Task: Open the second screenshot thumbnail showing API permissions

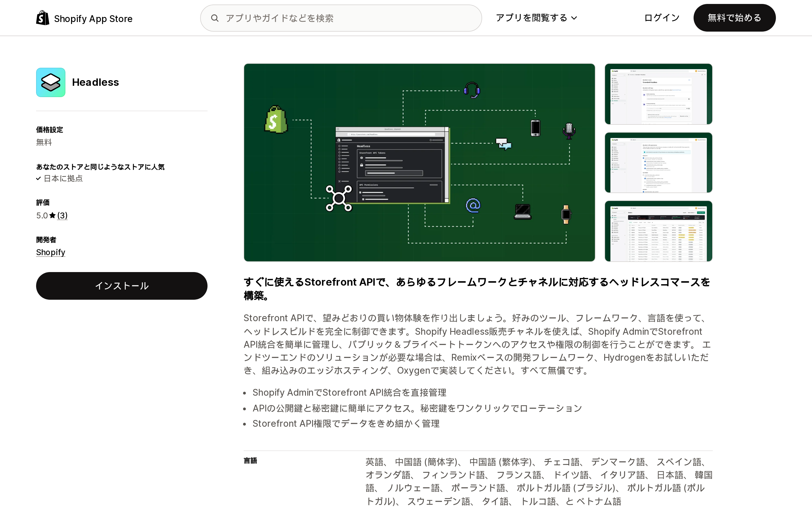Action: pyautogui.click(x=658, y=163)
